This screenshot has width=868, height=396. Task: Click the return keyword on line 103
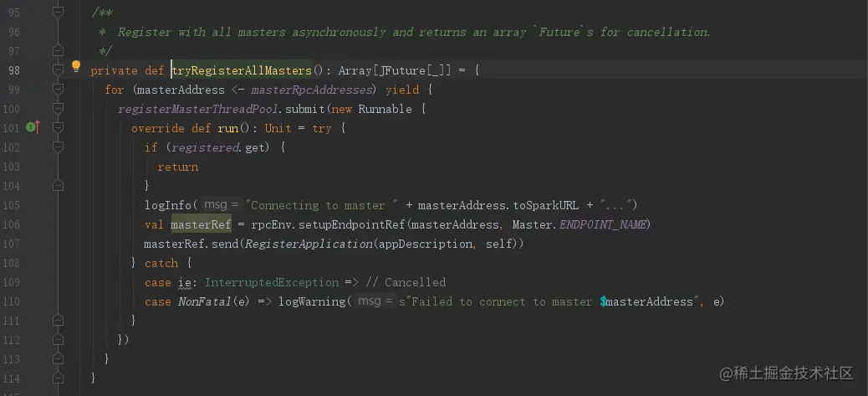(x=177, y=167)
